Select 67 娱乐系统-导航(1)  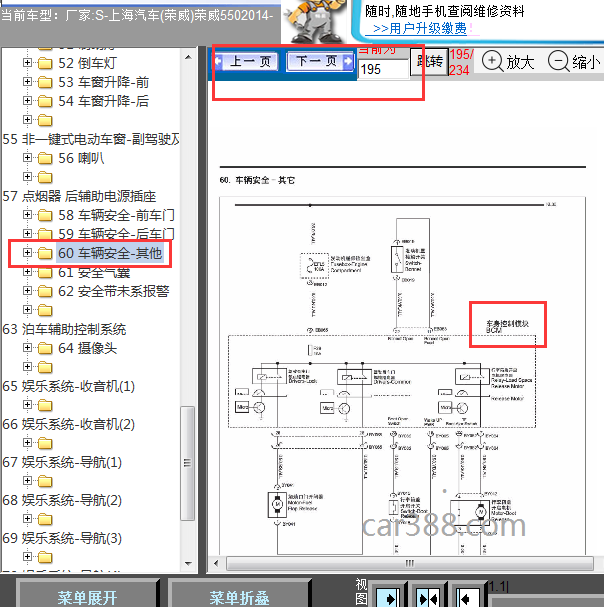pyautogui.click(x=62, y=462)
